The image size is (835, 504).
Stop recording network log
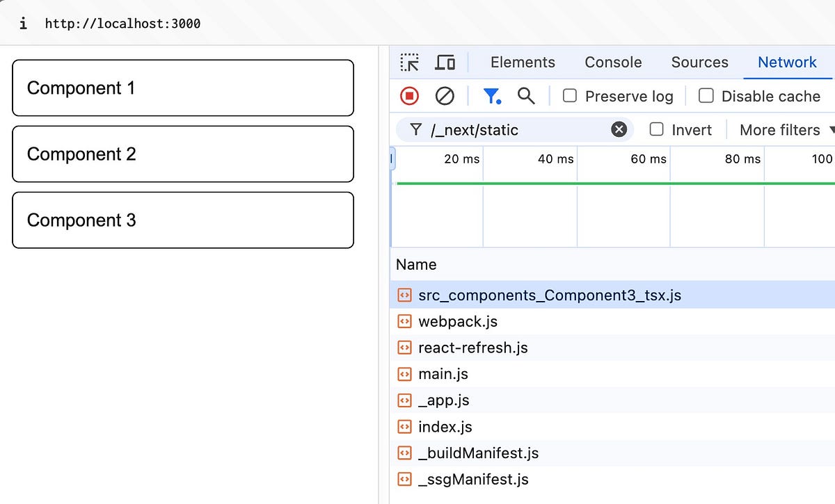point(409,96)
